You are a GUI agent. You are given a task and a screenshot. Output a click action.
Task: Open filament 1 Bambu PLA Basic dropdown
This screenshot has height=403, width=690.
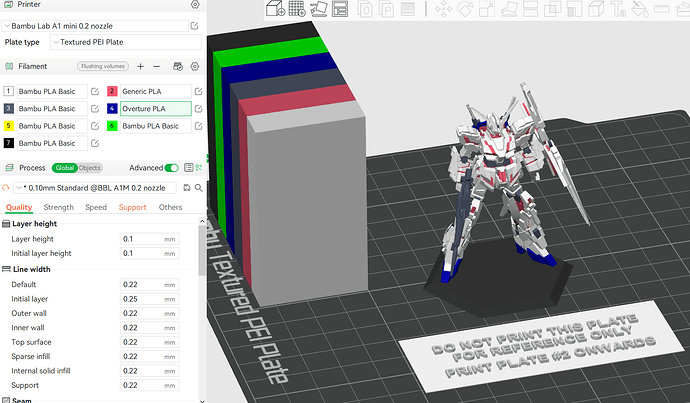tap(51, 92)
